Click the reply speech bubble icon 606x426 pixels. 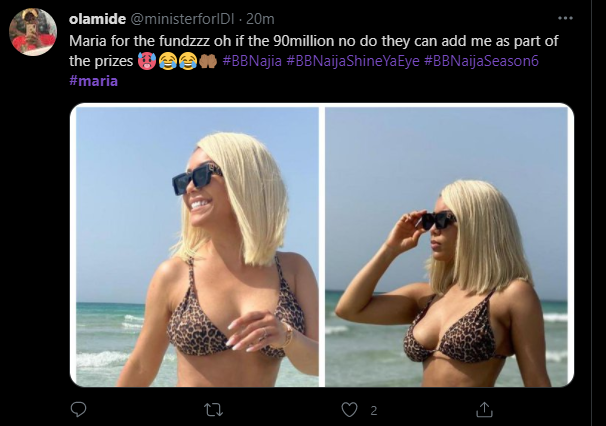click(78, 409)
